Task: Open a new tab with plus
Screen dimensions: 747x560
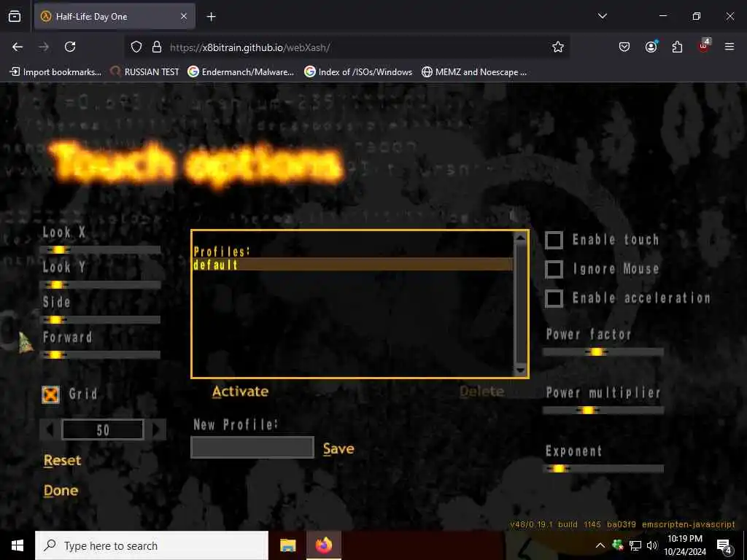Action: pyautogui.click(x=211, y=17)
